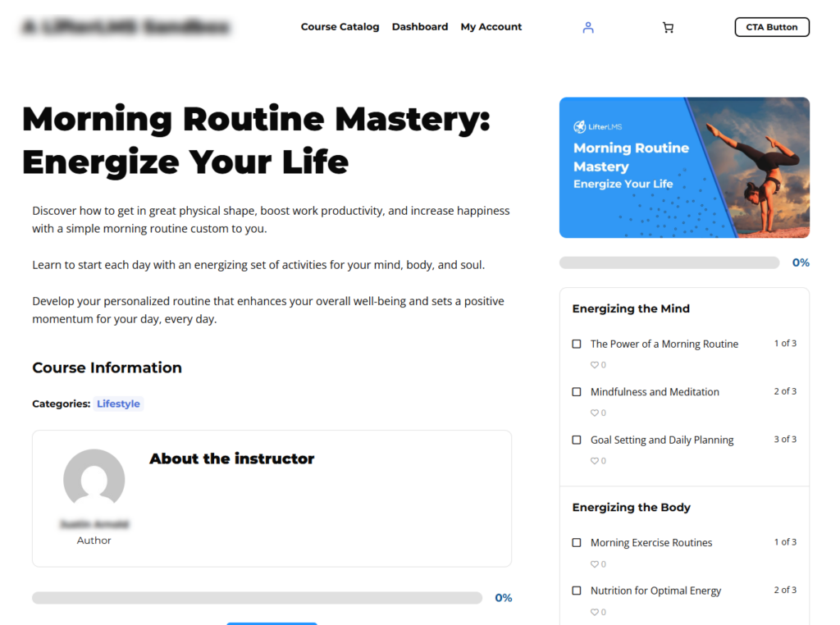Open Course Catalog in the navigation
840x625 pixels.
click(x=340, y=27)
